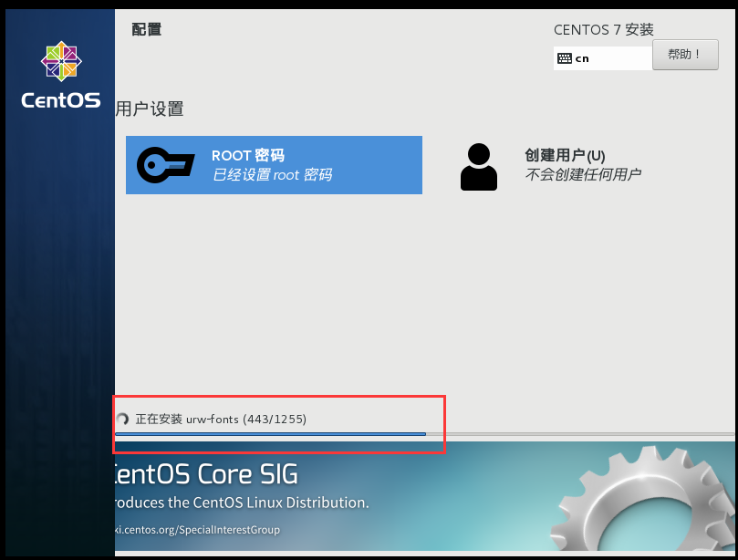Click the CentOS wordmark under the logo

pos(61,100)
